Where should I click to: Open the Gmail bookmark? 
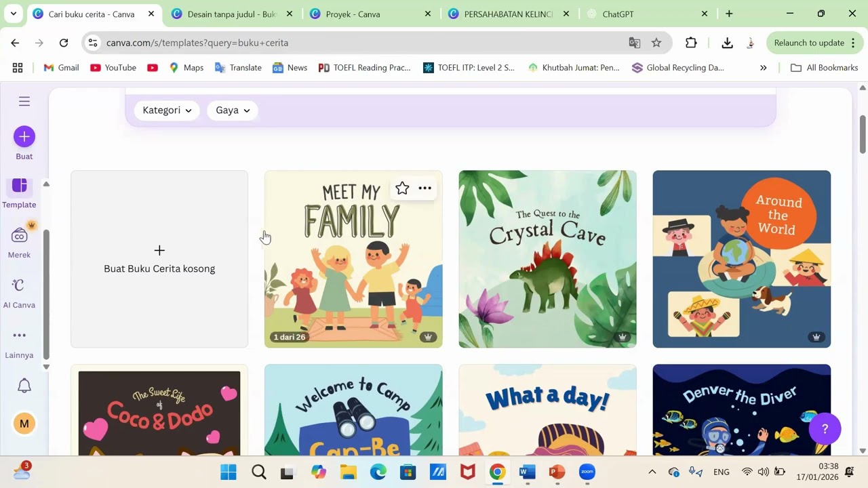[x=61, y=68]
